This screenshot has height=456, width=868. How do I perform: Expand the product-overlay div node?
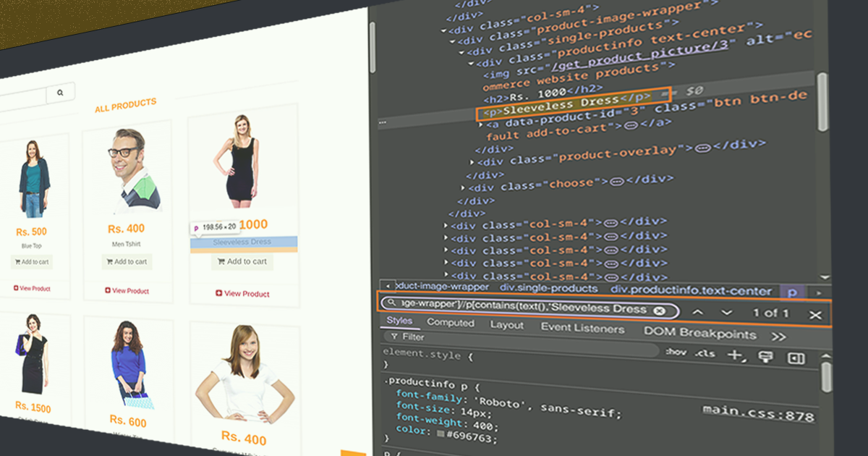tap(474, 160)
